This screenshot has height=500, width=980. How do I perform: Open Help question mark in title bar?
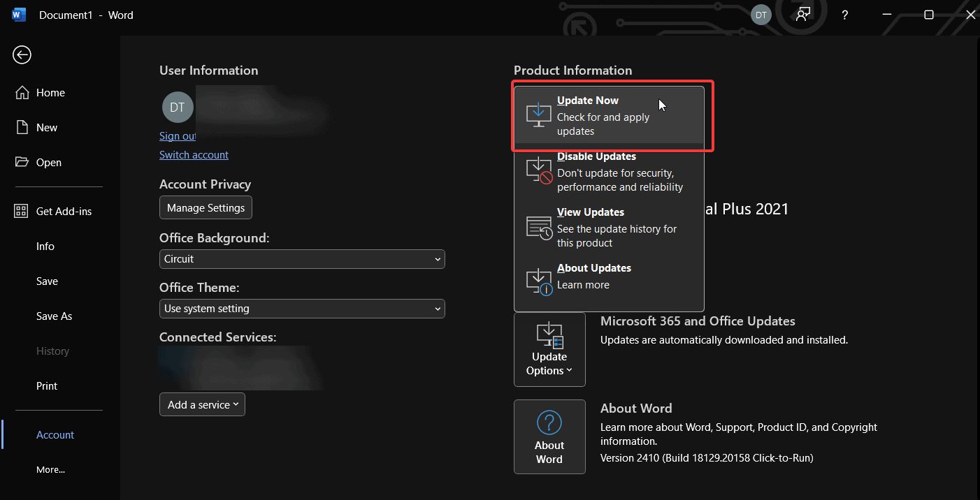click(x=845, y=15)
